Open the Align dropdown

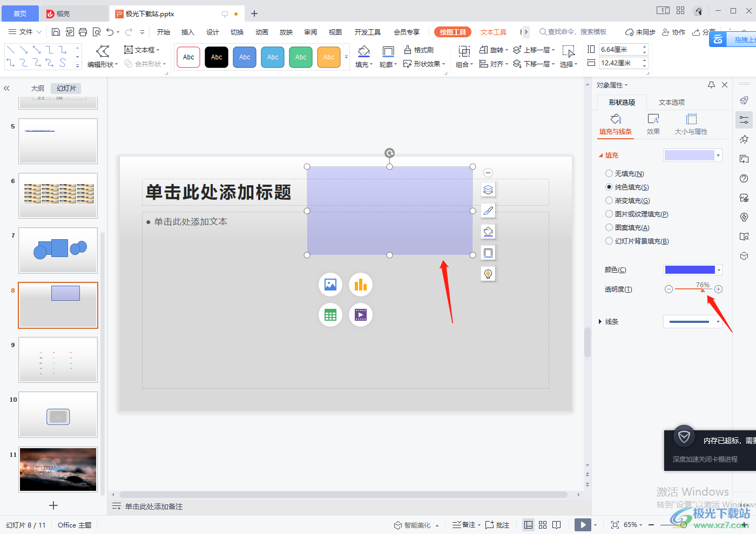click(x=494, y=64)
